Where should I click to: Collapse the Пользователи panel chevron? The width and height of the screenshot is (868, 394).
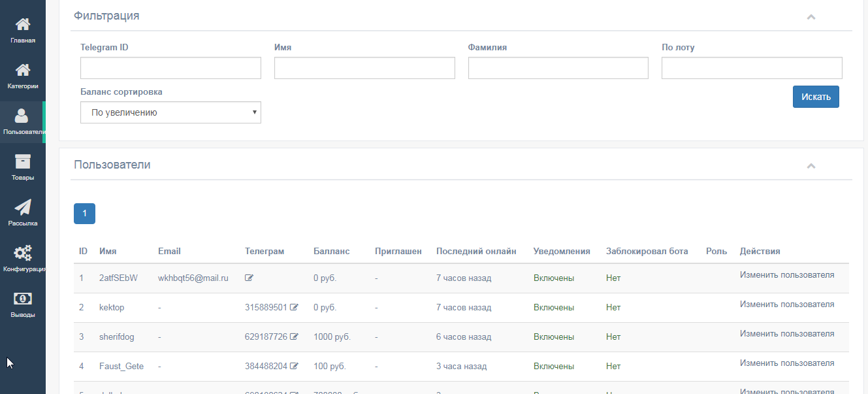tap(811, 165)
